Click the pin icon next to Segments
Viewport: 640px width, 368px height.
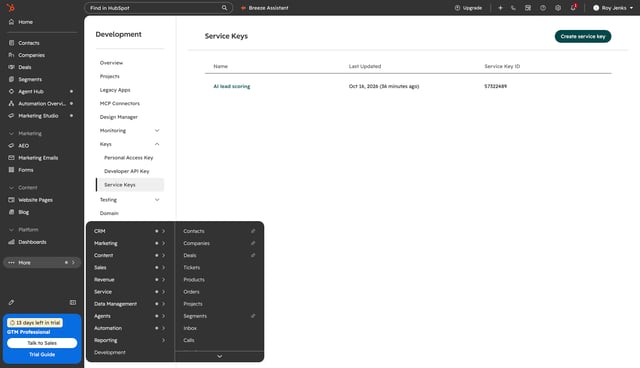coord(253,316)
